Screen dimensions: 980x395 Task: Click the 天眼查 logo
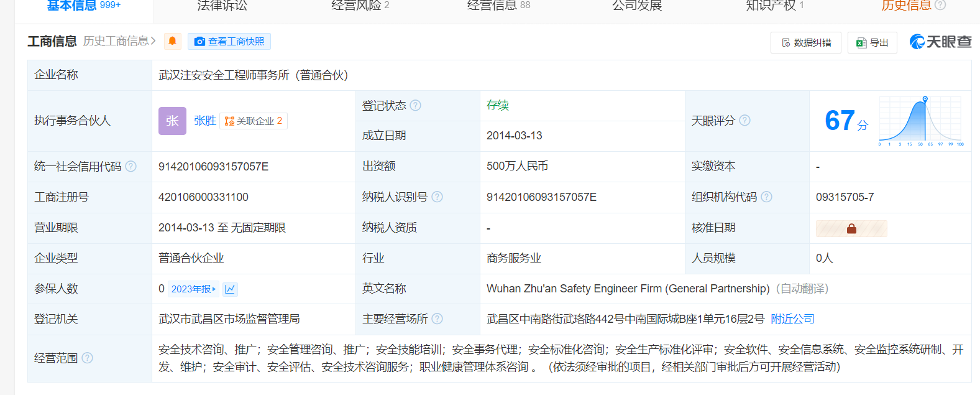940,42
